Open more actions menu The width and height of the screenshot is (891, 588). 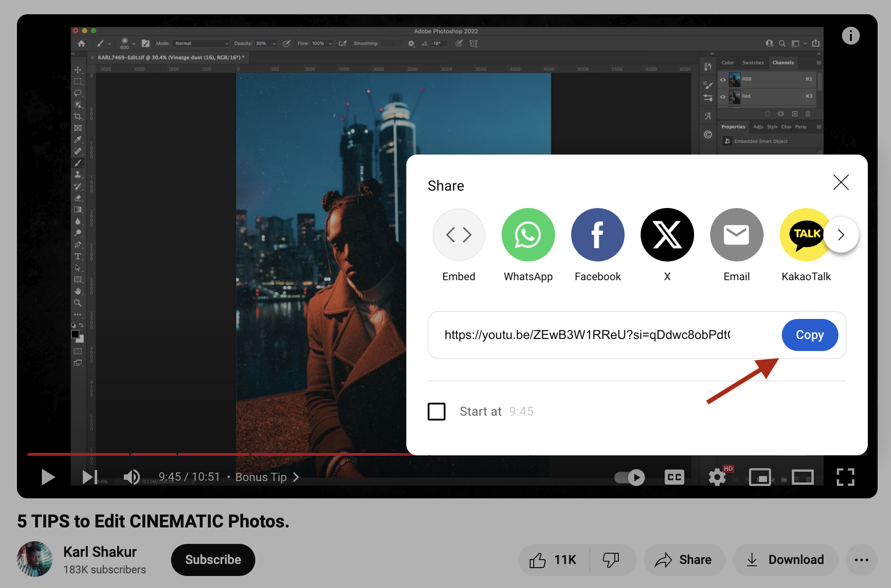coord(861,560)
